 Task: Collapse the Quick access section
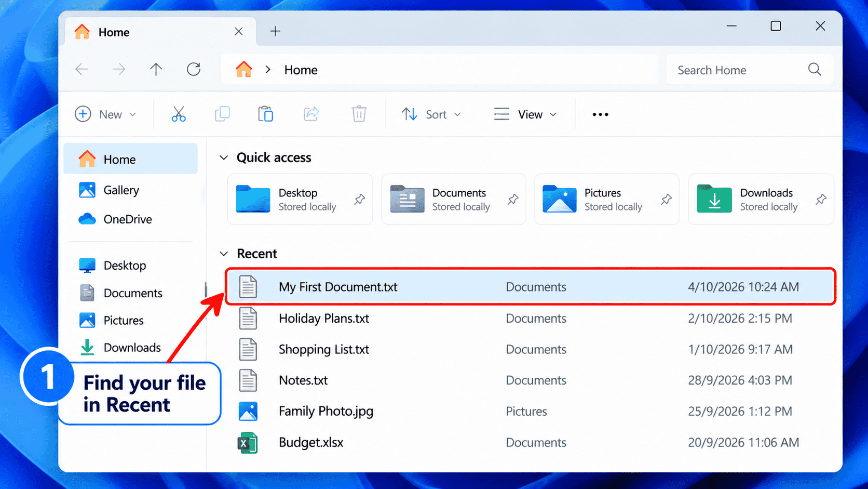point(224,157)
